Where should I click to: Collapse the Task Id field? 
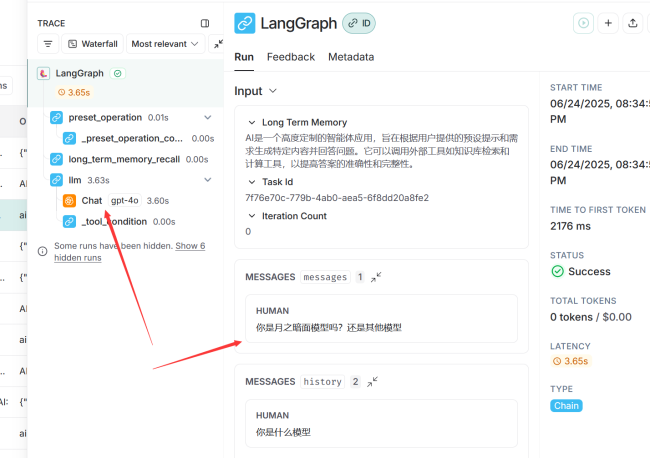click(251, 182)
